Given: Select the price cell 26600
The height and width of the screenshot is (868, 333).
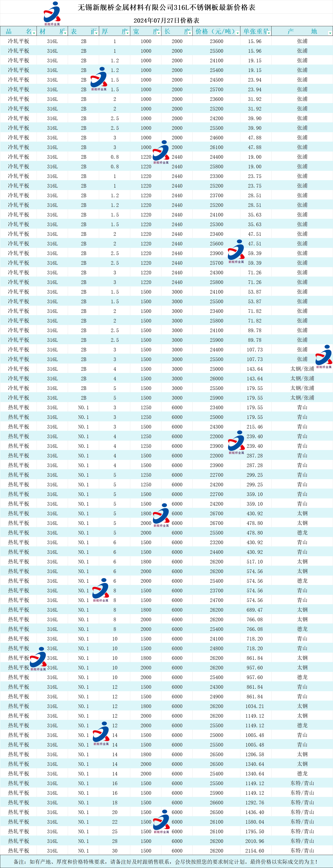Looking at the screenshot, I should [216, 803].
